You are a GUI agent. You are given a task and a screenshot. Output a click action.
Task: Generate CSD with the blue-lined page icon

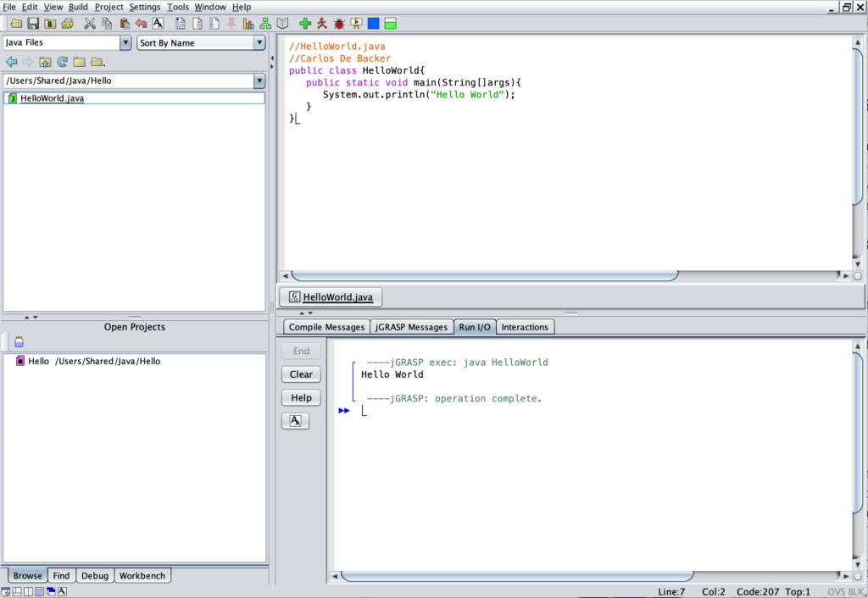pos(181,24)
